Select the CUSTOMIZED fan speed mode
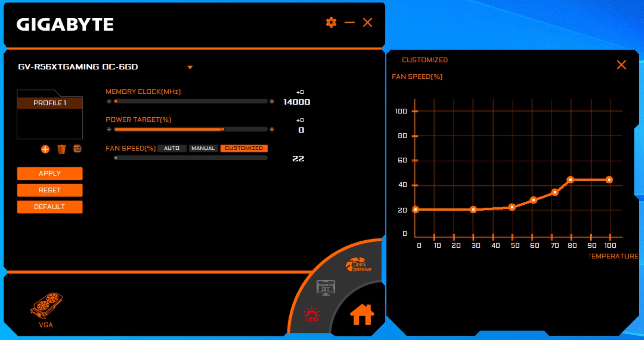This screenshot has width=644, height=340. pyautogui.click(x=244, y=148)
